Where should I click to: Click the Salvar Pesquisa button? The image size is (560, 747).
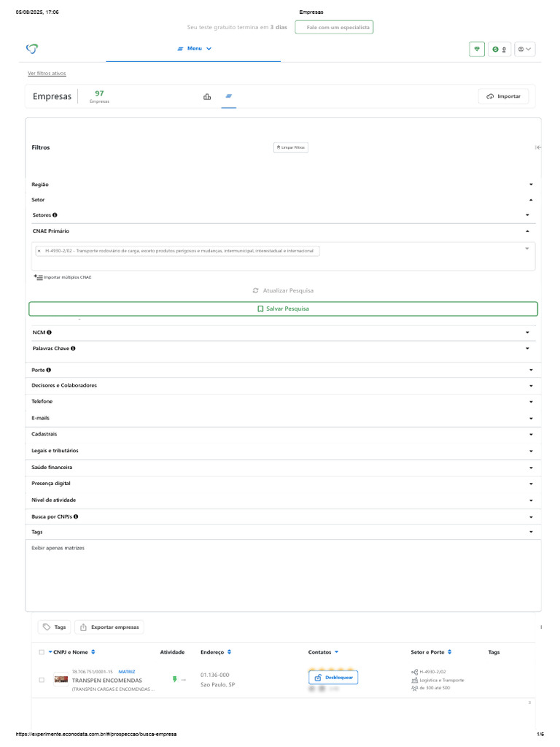pos(283,309)
